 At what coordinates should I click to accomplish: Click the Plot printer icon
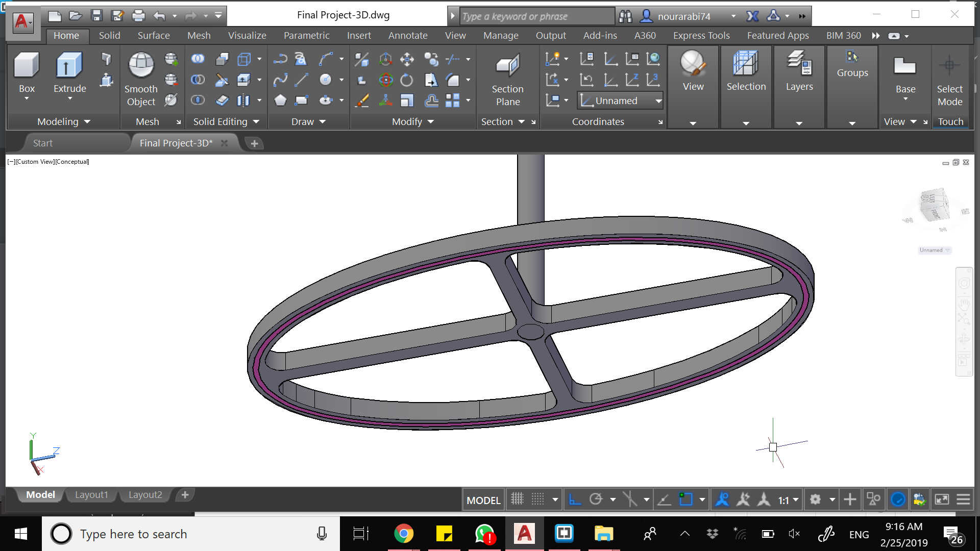[138, 16]
